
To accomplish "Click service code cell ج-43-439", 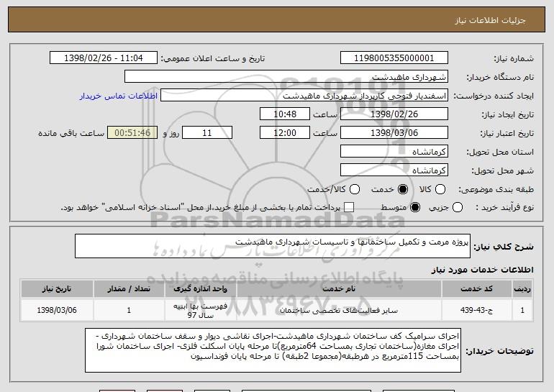I will pyautogui.click(x=476, y=310).
